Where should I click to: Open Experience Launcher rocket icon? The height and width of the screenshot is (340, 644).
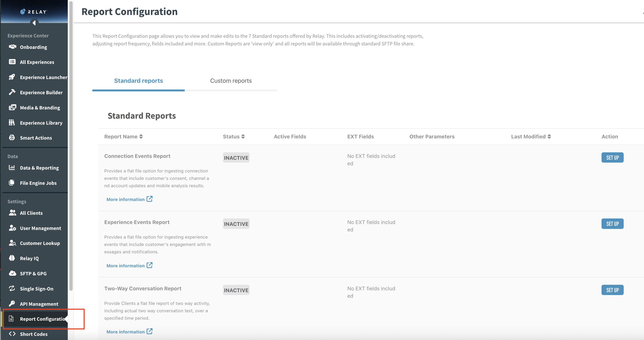click(12, 77)
